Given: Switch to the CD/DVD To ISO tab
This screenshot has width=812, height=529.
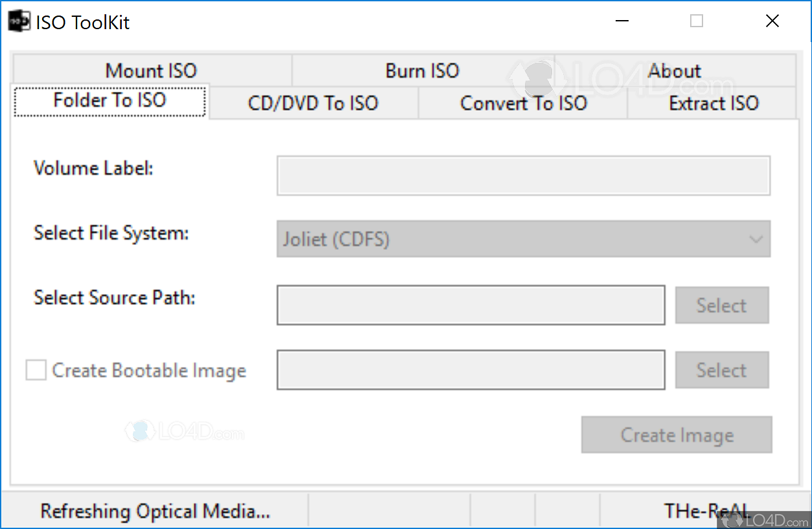Looking at the screenshot, I should coord(313,104).
